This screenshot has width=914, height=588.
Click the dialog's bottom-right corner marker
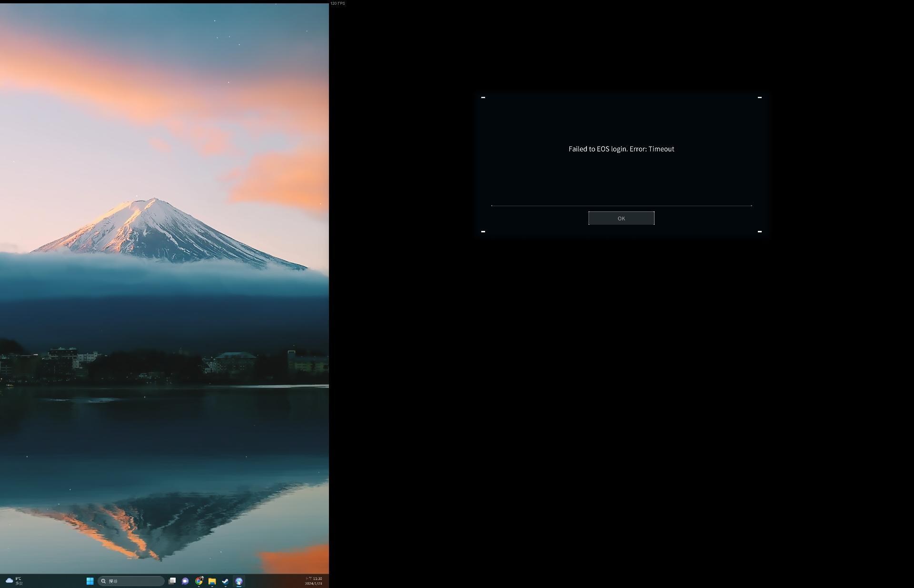tap(760, 231)
